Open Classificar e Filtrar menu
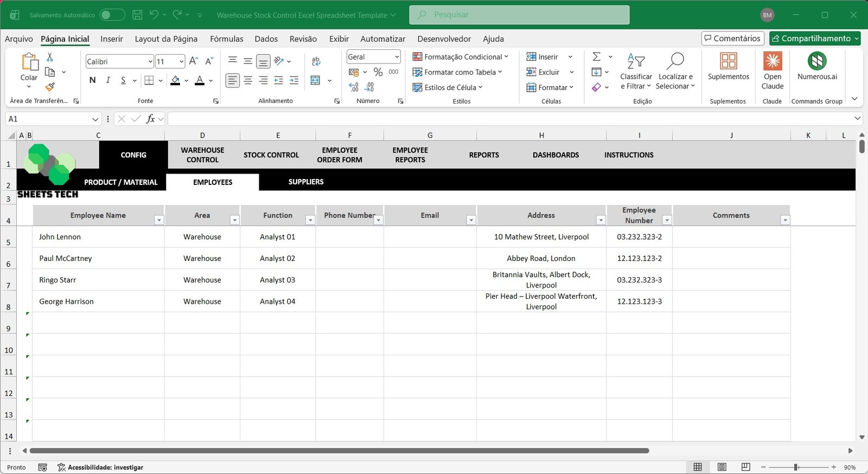 636,72
